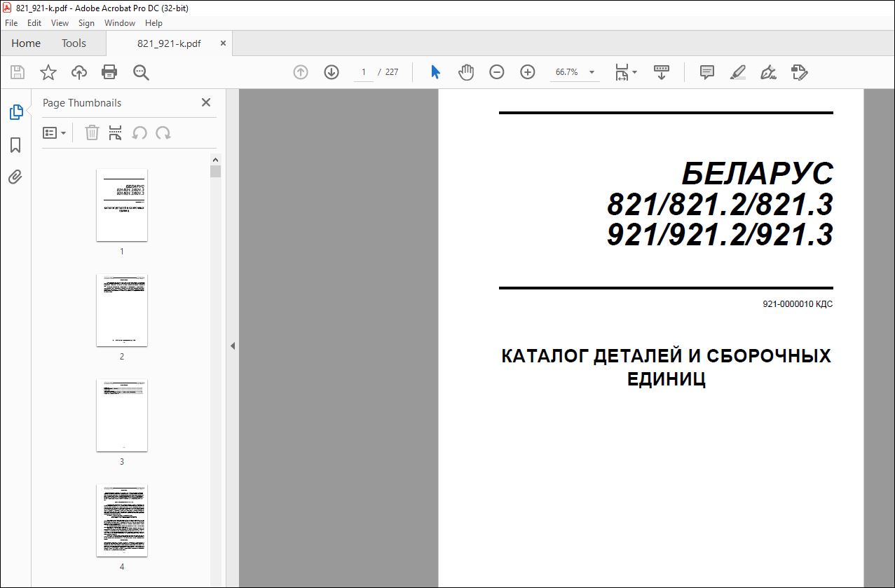This screenshot has height=588, width=895.
Task: Open the Help menu
Action: [153, 23]
